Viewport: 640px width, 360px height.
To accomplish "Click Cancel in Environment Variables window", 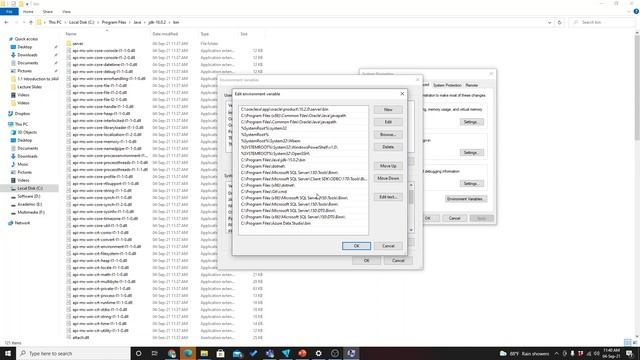I will click(398, 260).
